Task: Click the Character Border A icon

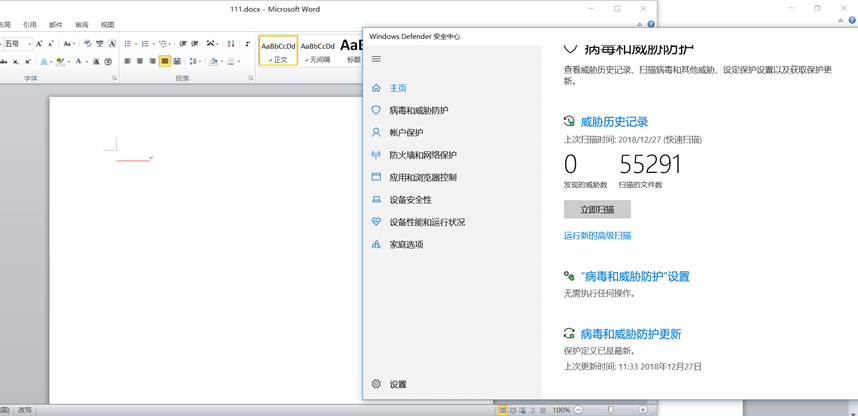Action: click(x=112, y=44)
